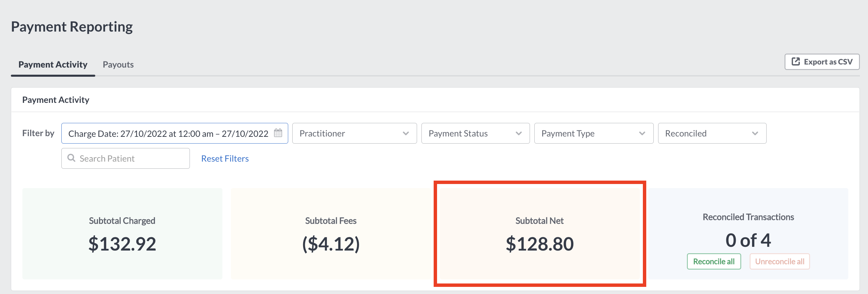
Task: Click the Reset Filters link
Action: 225,159
